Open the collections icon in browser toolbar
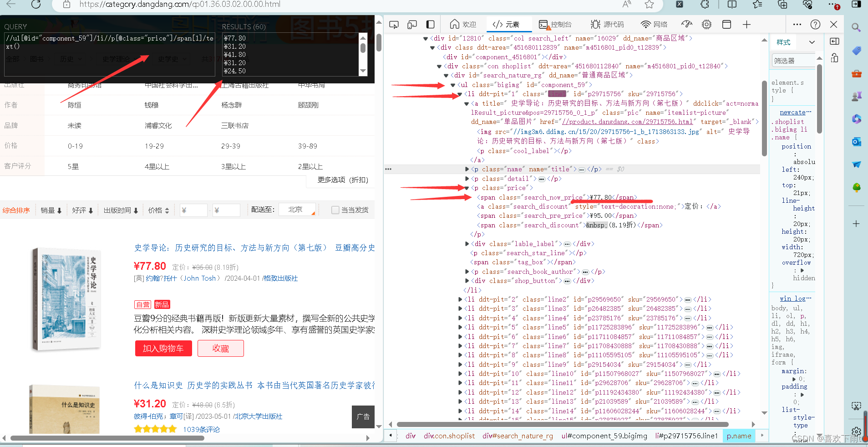The image size is (868, 447). (x=782, y=5)
